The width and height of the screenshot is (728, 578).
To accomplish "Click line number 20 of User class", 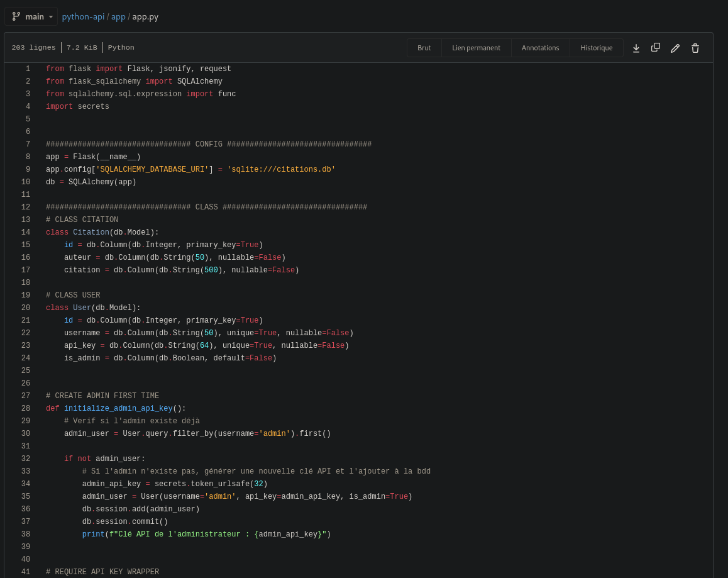I will pos(26,308).
